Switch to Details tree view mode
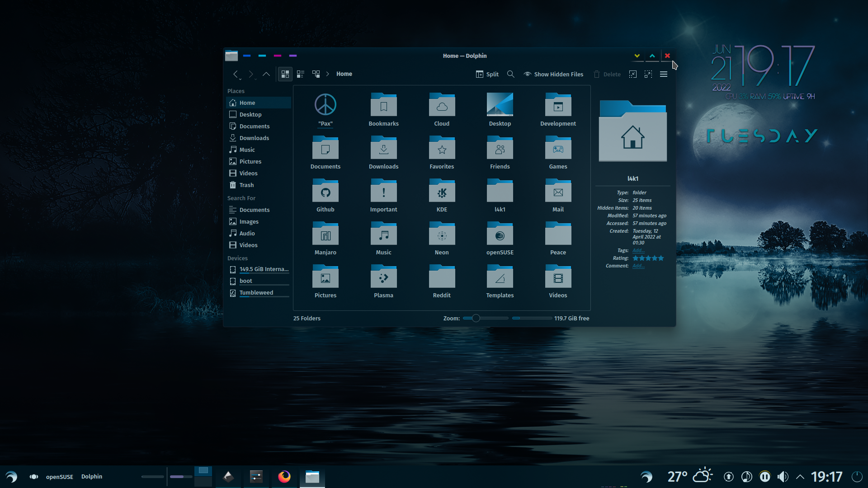Viewport: 868px width, 488px height. 316,74
